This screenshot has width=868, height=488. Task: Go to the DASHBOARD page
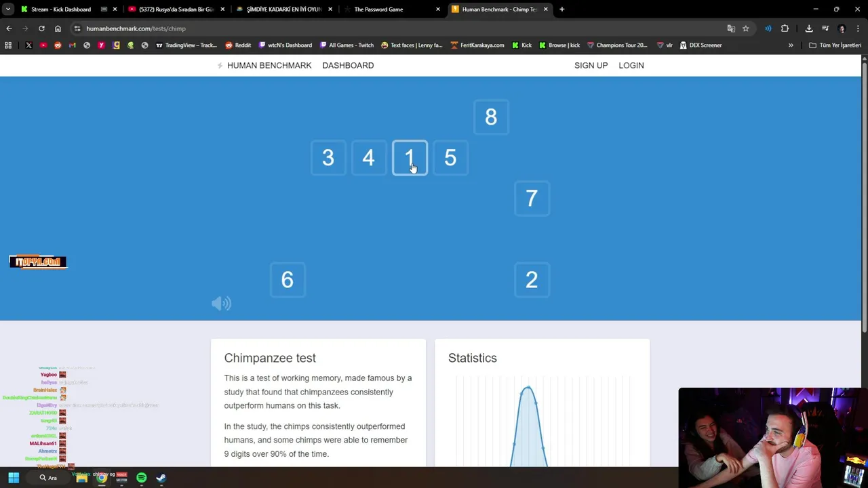[348, 65]
